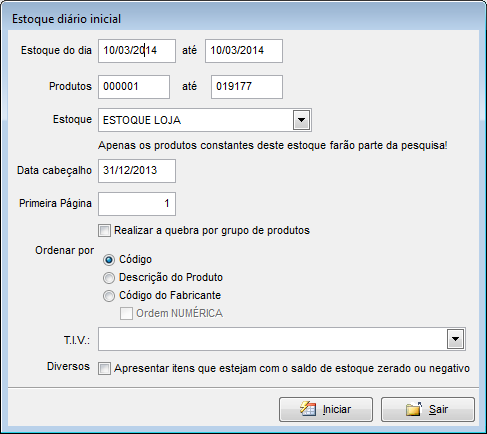Open the Estoque dropdown arrow
Image resolution: width=487 pixels, height=434 pixels.
click(x=301, y=120)
